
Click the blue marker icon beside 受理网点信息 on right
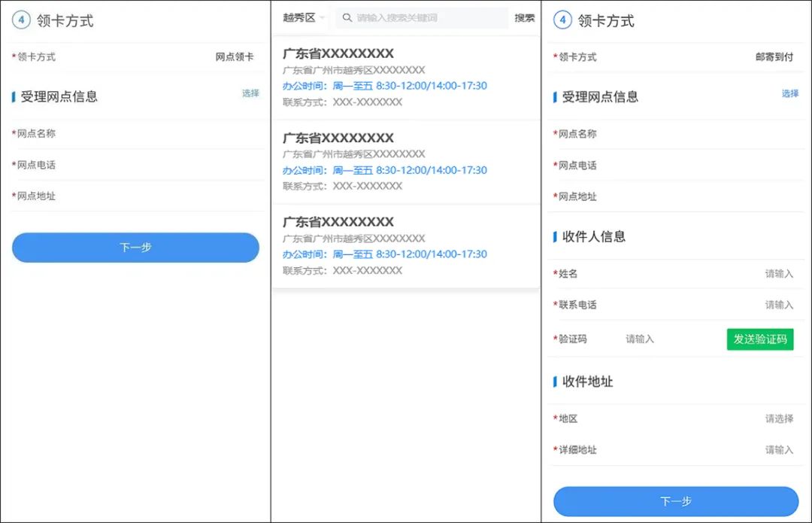(x=554, y=96)
